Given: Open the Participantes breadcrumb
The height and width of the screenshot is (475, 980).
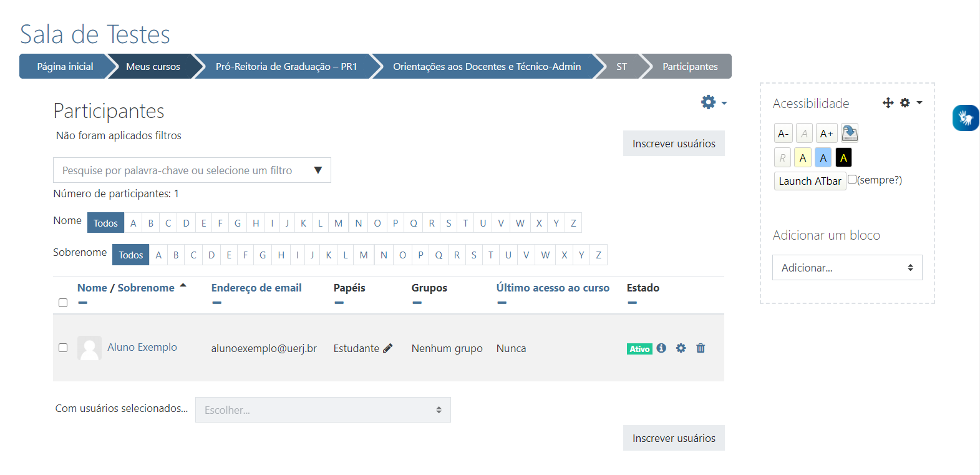Looking at the screenshot, I should click(690, 66).
